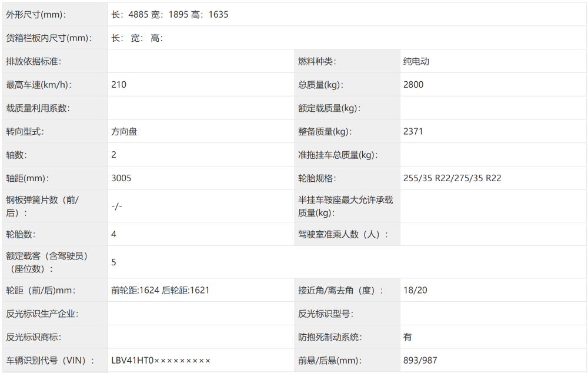The image size is (588, 373).
Task: Select the 总质量 value 2800
Action: (x=415, y=84)
